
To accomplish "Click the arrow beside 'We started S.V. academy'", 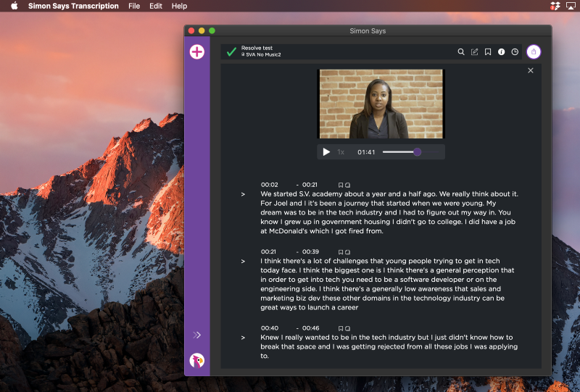I will pyautogui.click(x=243, y=194).
